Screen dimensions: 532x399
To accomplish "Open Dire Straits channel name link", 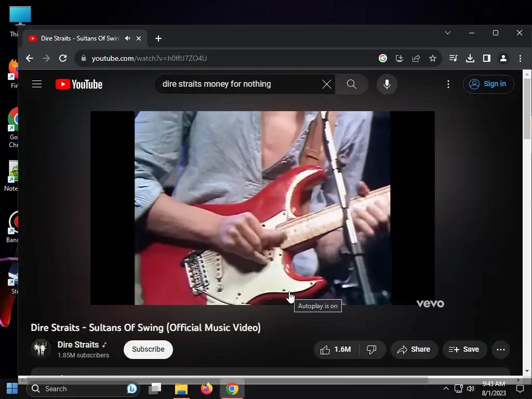I will pos(78,345).
